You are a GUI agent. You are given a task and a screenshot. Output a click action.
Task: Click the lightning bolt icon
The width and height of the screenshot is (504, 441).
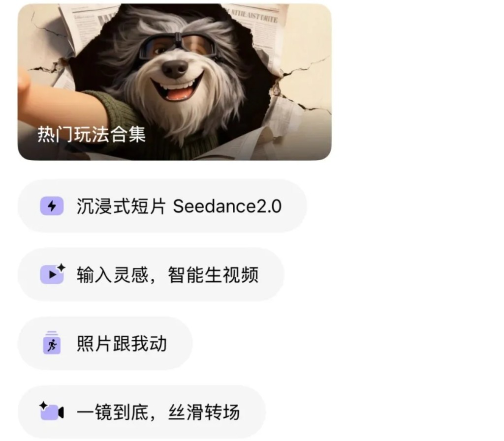pos(52,206)
